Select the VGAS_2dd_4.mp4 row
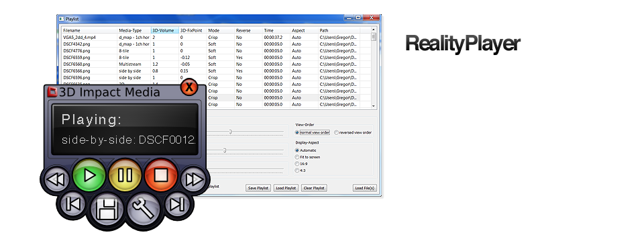The width and height of the screenshot is (644, 247). 216,37
